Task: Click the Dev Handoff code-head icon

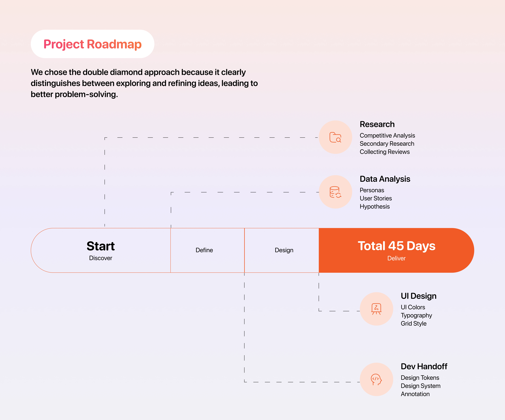Action: click(x=376, y=379)
